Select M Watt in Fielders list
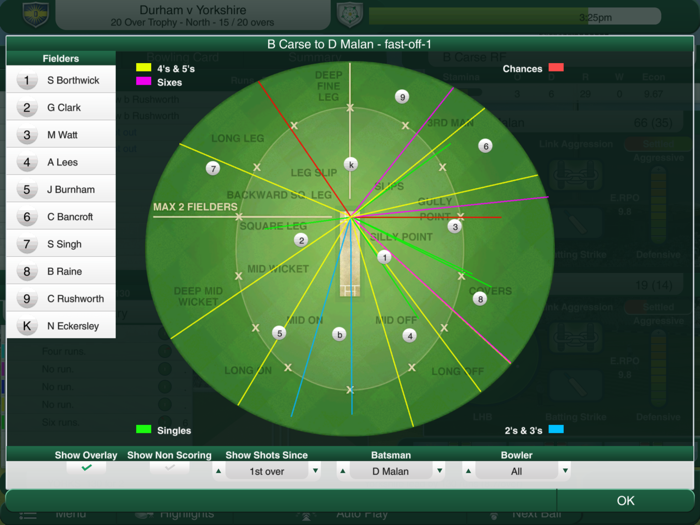 pyautogui.click(x=61, y=135)
